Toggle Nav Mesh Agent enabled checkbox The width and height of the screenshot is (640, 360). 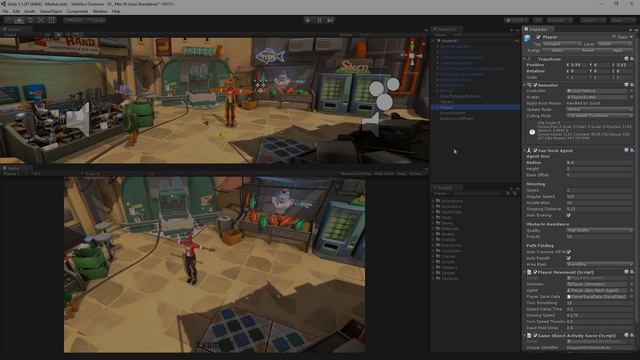point(536,151)
